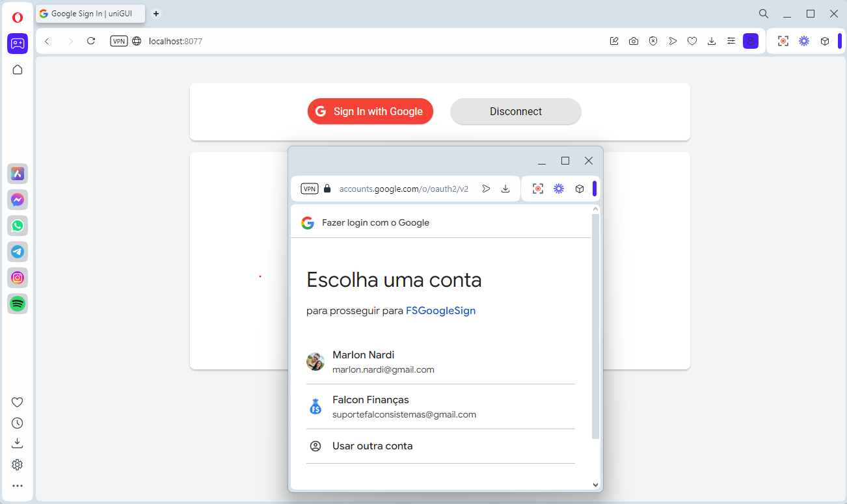Choose the Marlon Nardi account

click(440, 362)
